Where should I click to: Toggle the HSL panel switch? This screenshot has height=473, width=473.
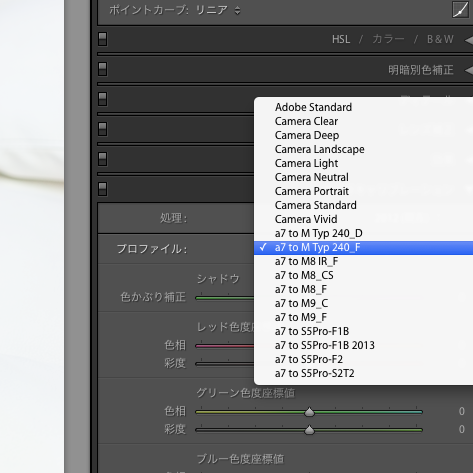(x=103, y=39)
